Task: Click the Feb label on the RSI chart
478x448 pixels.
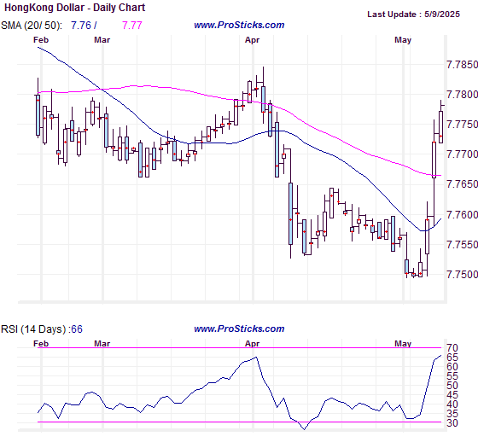Action: click(41, 343)
